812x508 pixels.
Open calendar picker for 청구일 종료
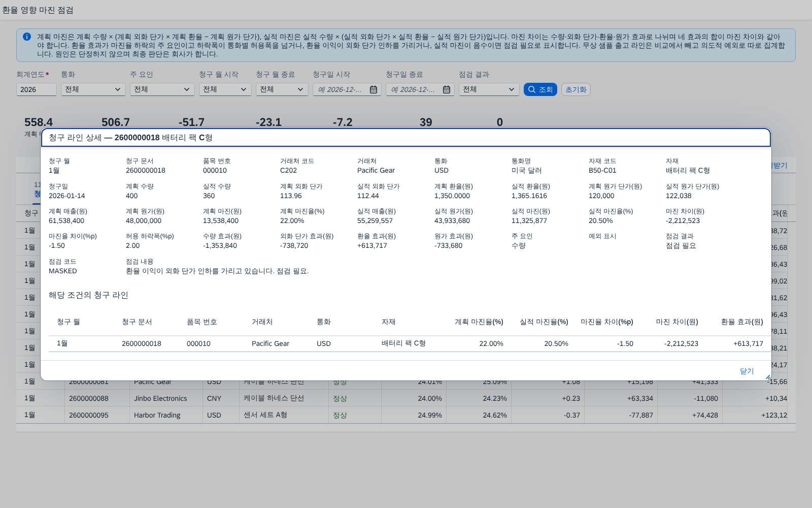(447, 89)
